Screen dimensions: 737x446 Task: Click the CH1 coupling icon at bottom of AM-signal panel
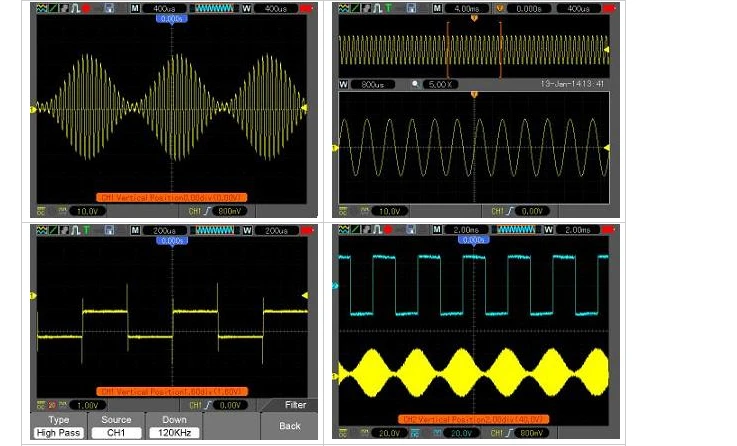(41, 211)
